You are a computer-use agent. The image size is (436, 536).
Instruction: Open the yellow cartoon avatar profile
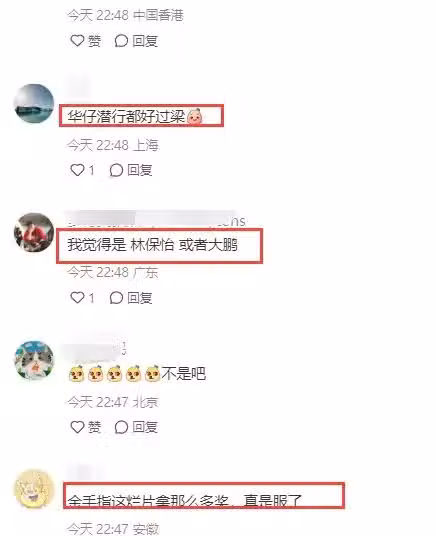tap(34, 488)
